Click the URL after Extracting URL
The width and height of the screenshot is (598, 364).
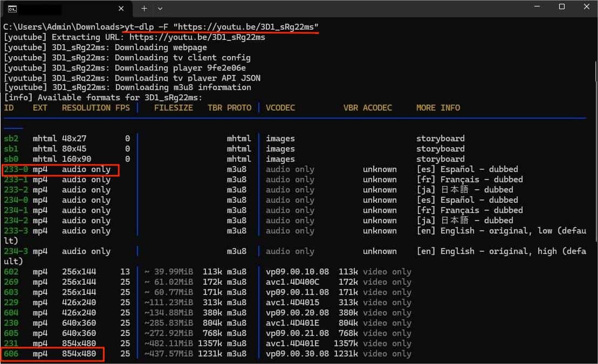[x=197, y=37]
